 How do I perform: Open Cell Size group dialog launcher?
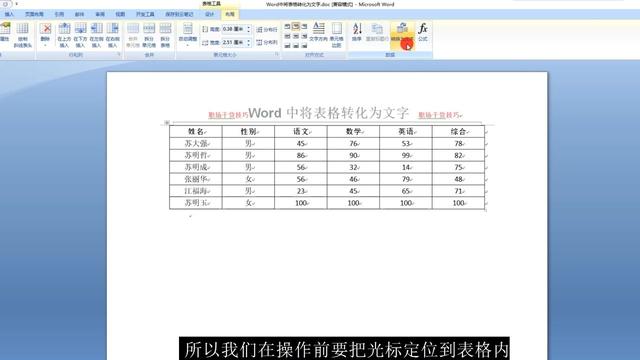coord(277,54)
